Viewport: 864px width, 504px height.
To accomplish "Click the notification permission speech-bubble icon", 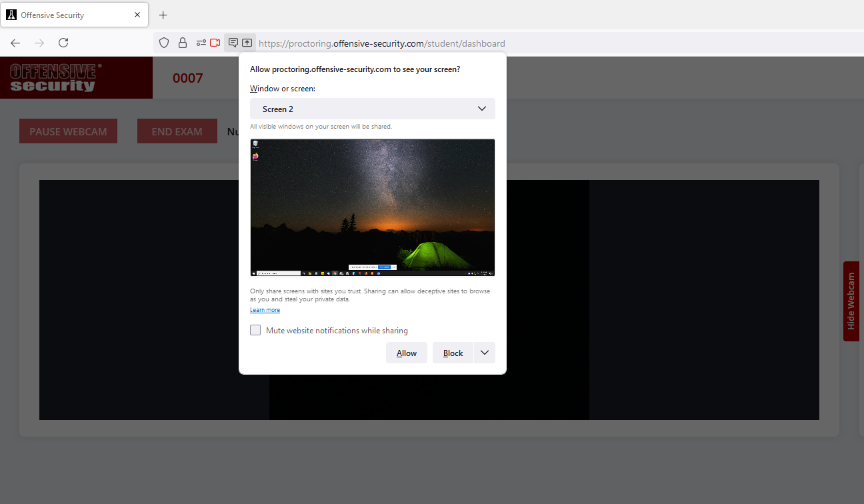I will click(x=233, y=43).
